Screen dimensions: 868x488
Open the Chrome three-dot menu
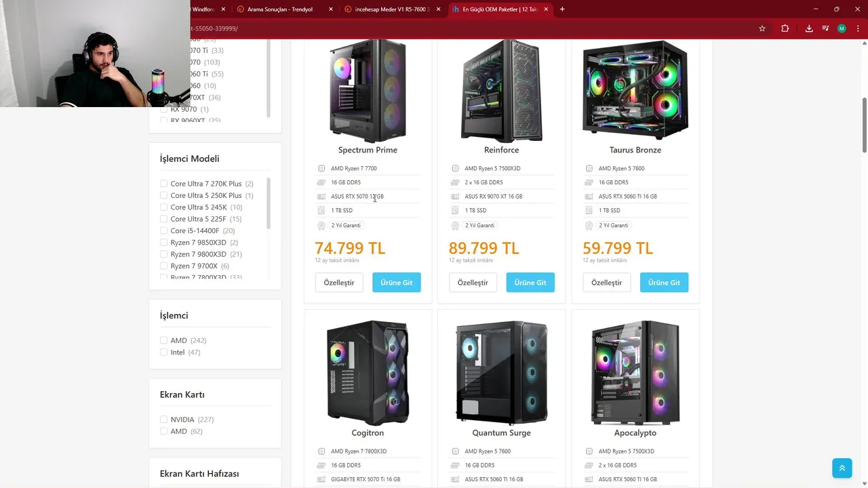coord(858,28)
